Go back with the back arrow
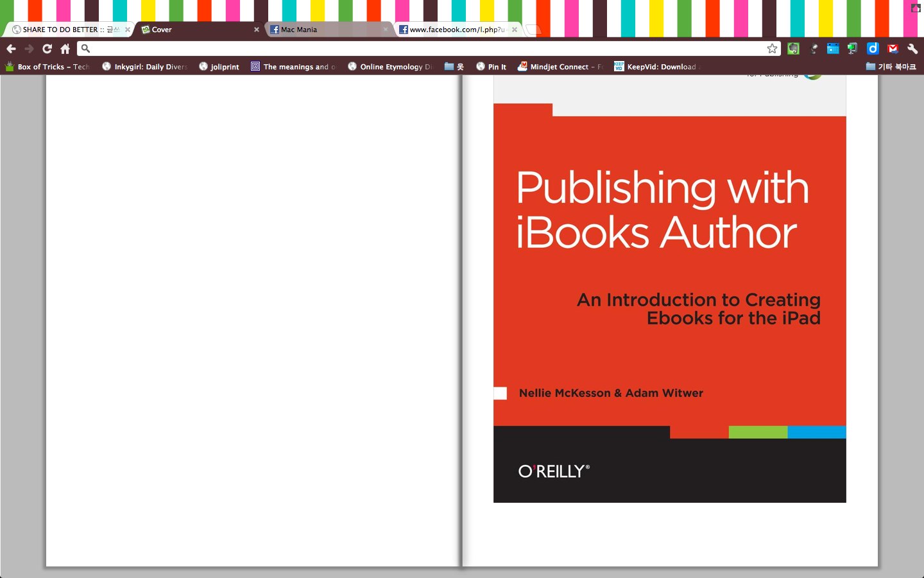This screenshot has height=578, width=924. pos(11,49)
